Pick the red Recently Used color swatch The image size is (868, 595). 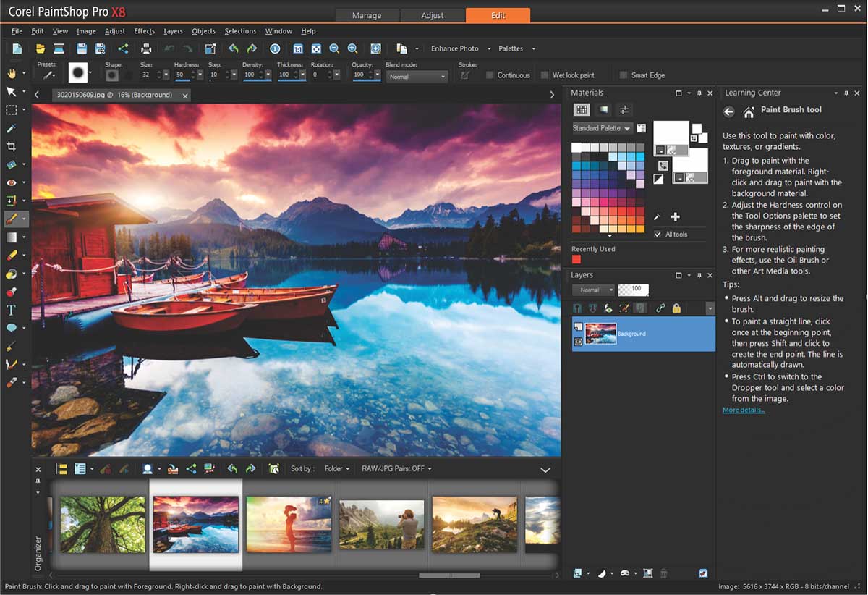click(576, 259)
